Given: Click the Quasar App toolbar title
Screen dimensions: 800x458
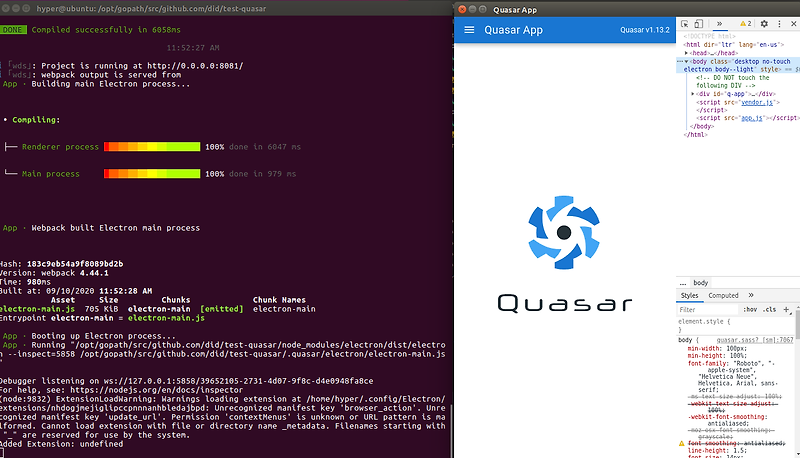Looking at the screenshot, I should (x=513, y=30).
